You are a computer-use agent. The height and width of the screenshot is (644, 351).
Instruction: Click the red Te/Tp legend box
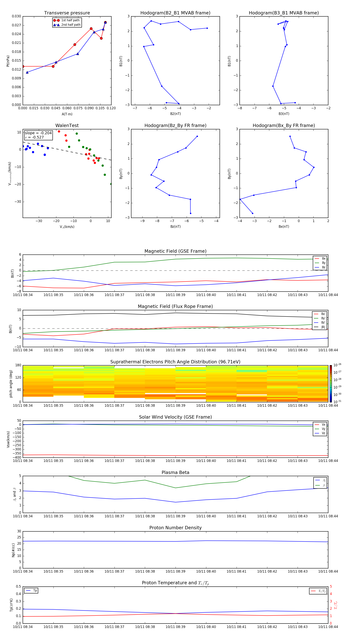click(318, 591)
